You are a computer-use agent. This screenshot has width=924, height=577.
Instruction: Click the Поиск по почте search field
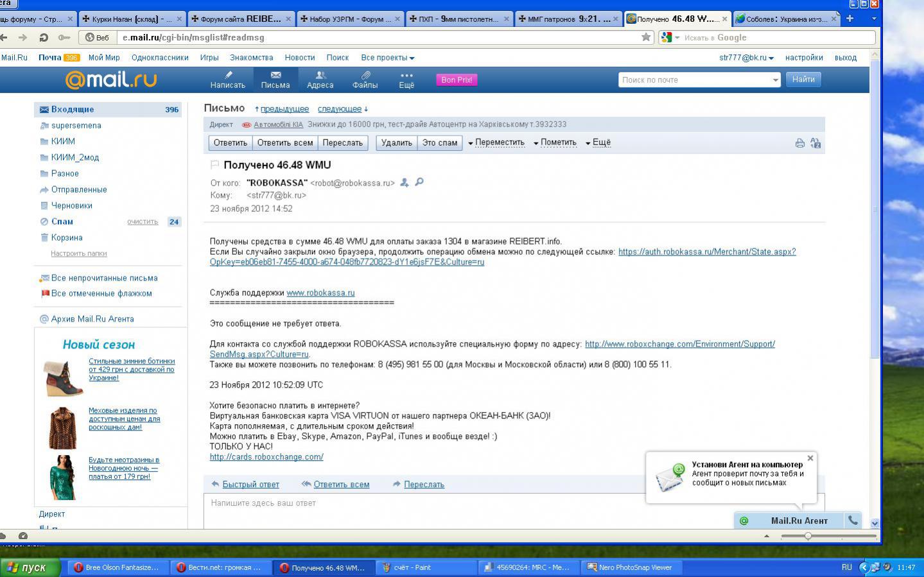click(x=695, y=80)
